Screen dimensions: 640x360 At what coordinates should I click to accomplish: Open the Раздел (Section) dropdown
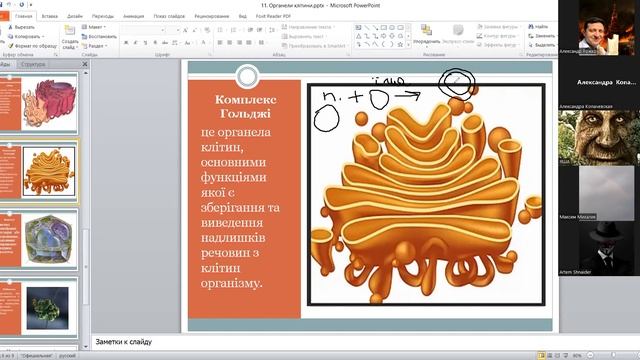(95, 46)
